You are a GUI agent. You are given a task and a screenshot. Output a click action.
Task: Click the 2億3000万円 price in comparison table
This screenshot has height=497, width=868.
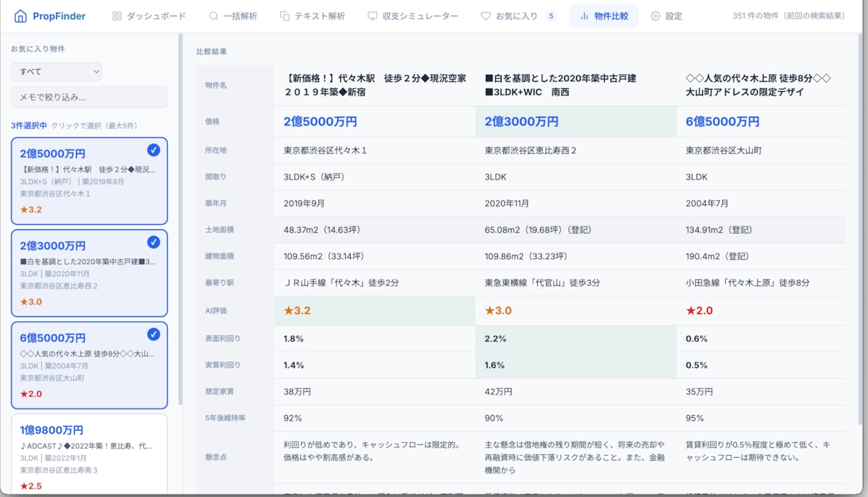coord(522,122)
